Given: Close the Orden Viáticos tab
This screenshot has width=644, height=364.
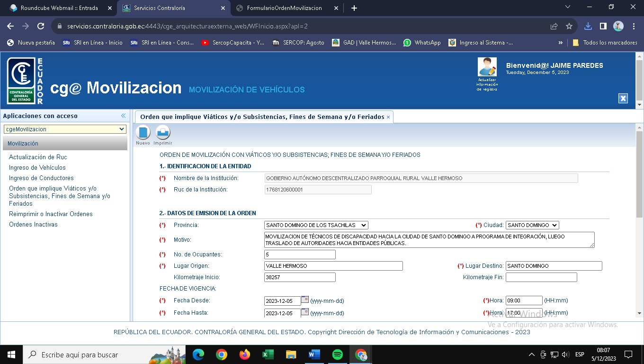Looking at the screenshot, I should click(388, 117).
